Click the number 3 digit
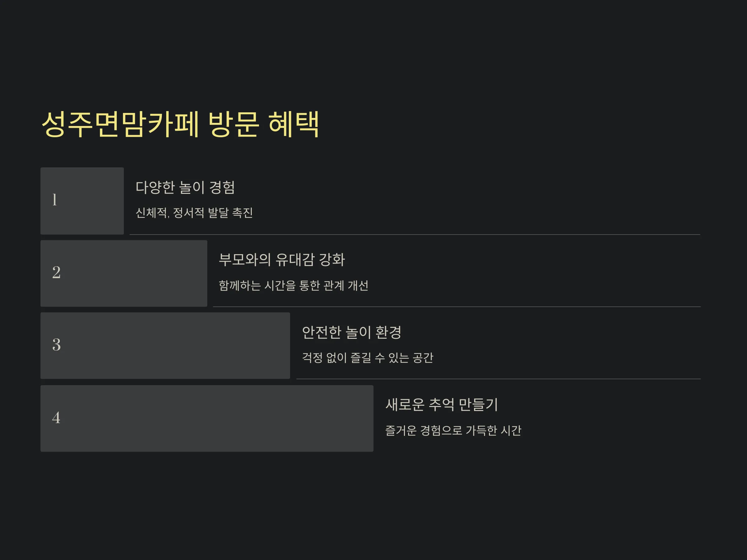The image size is (747, 560). 56,345
